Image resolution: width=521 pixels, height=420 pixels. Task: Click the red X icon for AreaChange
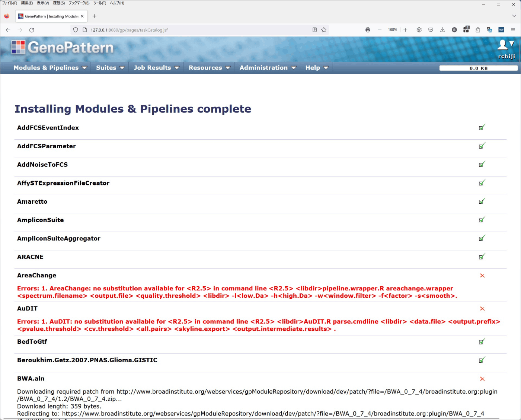pyautogui.click(x=482, y=276)
